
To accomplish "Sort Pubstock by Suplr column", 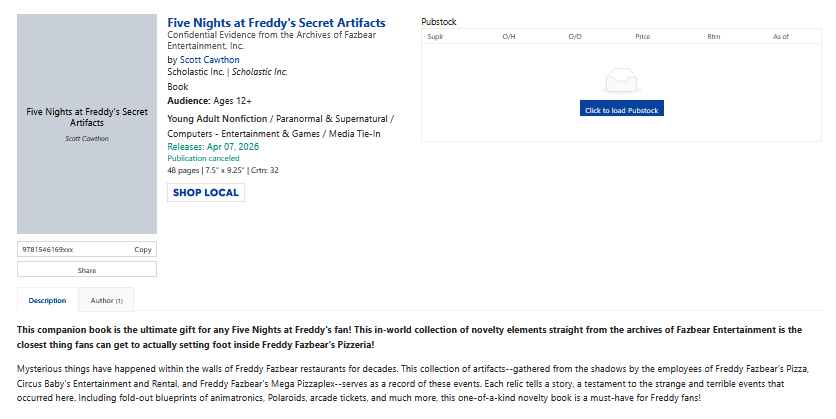I will 435,37.
